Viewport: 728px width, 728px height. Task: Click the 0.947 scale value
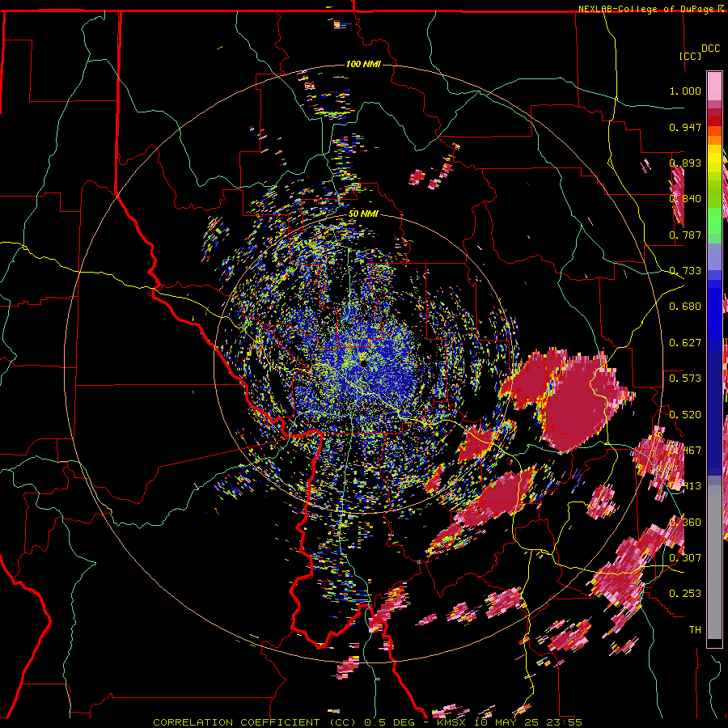pos(685,127)
